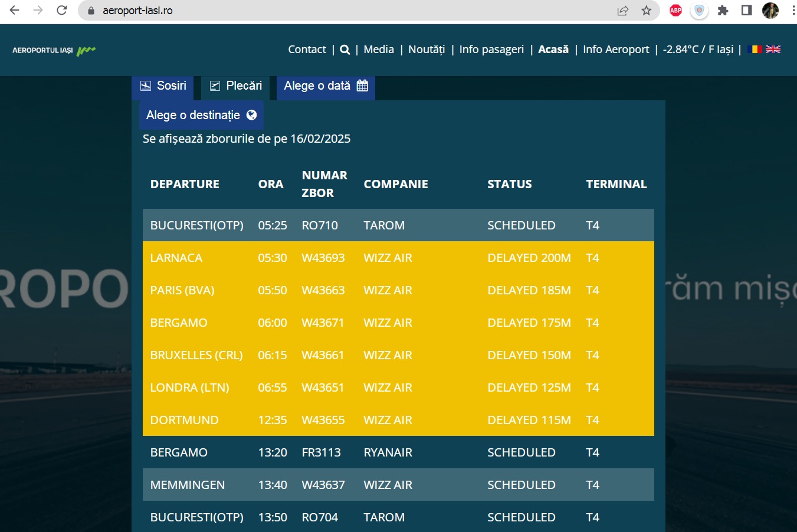Click the share page icon in address bar
Screen dimensions: 797x532
(x=623, y=11)
